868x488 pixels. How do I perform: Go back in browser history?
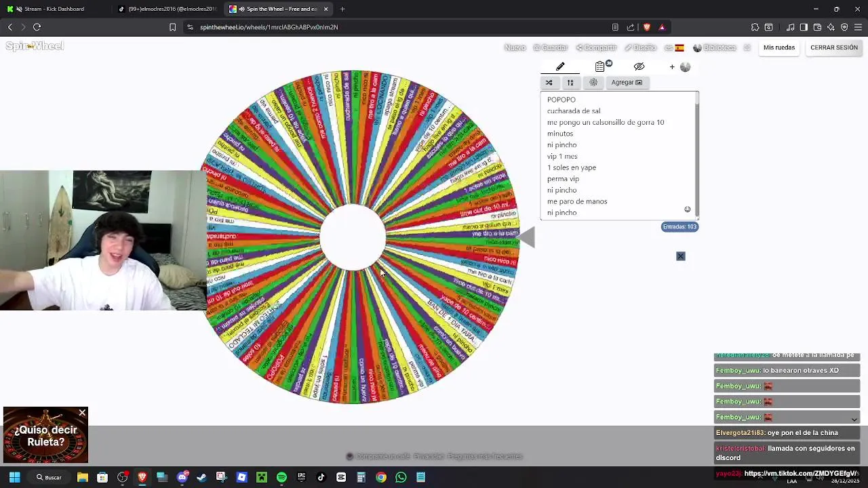tap(10, 27)
